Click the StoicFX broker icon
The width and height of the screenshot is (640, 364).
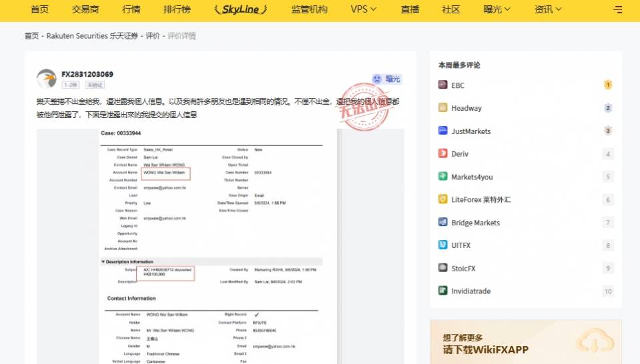[x=443, y=267]
